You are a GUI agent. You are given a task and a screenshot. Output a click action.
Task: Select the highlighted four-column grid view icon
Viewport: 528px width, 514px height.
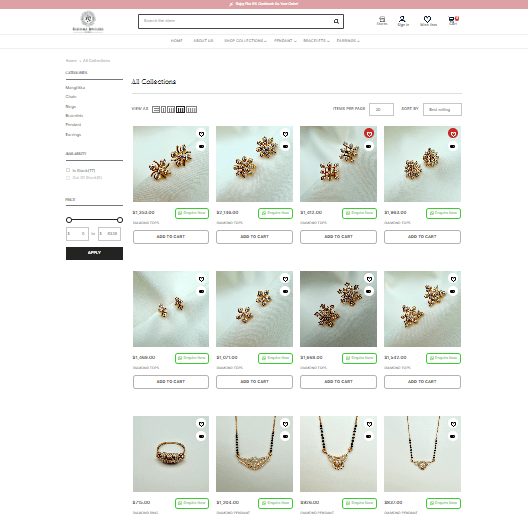pos(180,109)
